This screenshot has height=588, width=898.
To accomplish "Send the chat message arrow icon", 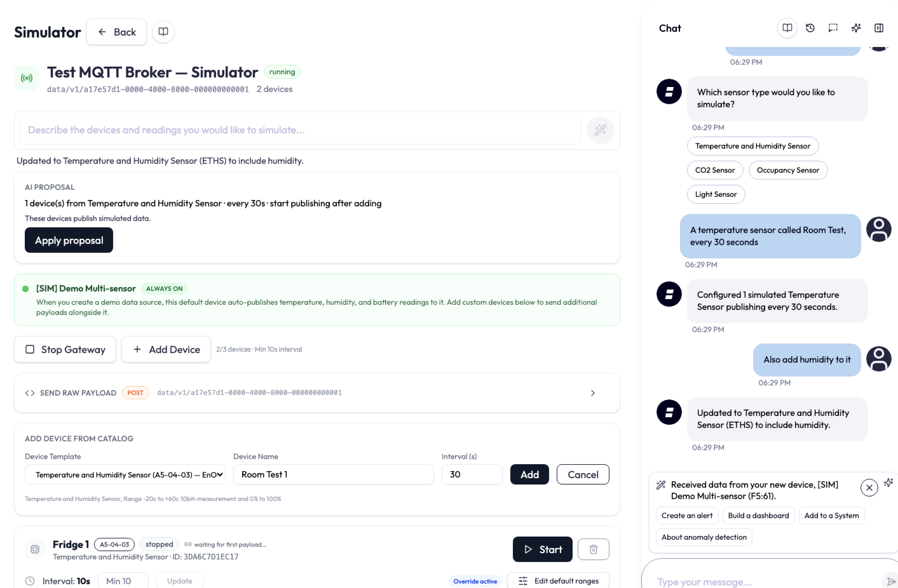I will [x=891, y=581].
